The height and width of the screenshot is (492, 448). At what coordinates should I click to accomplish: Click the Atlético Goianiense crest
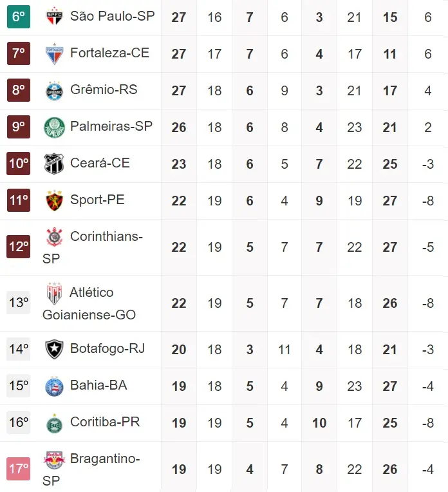(54, 293)
